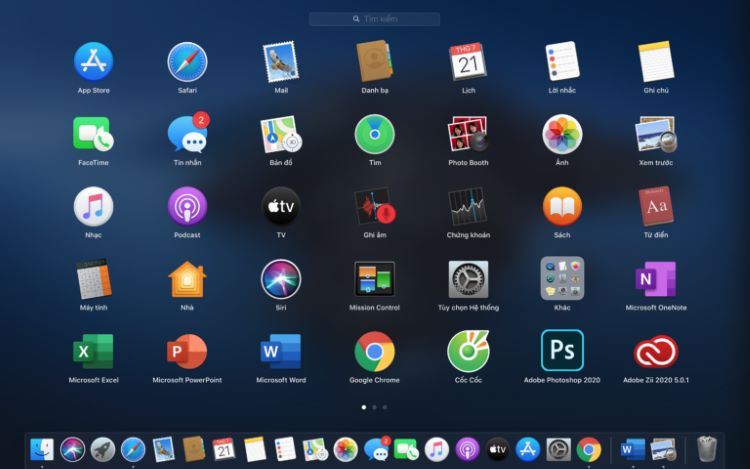Image resolution: width=750 pixels, height=469 pixels.
Task: Click Siri icon in the Dock
Action: [72, 450]
